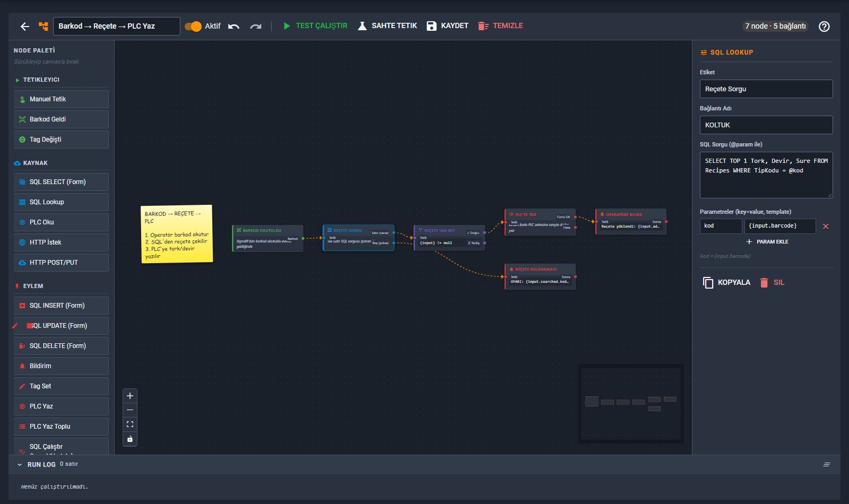The image size is (849, 504).
Task: Edit the workflow name field
Action: tap(116, 26)
